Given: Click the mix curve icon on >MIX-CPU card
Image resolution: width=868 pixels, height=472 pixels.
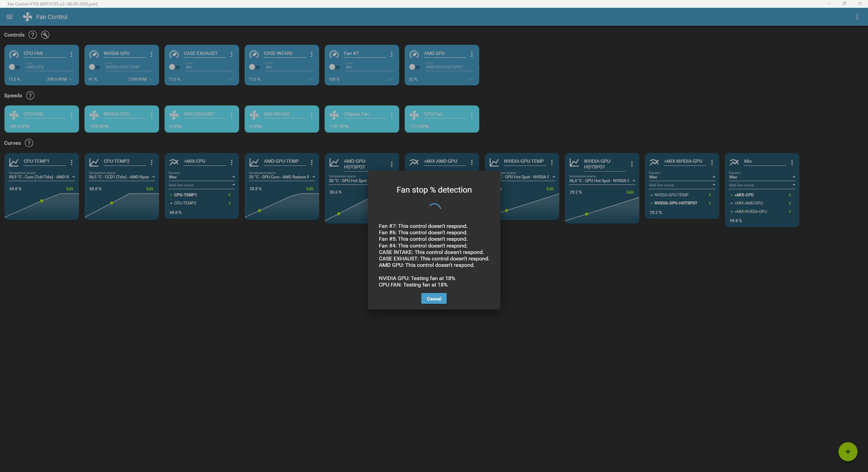Looking at the screenshot, I should pyautogui.click(x=174, y=162).
